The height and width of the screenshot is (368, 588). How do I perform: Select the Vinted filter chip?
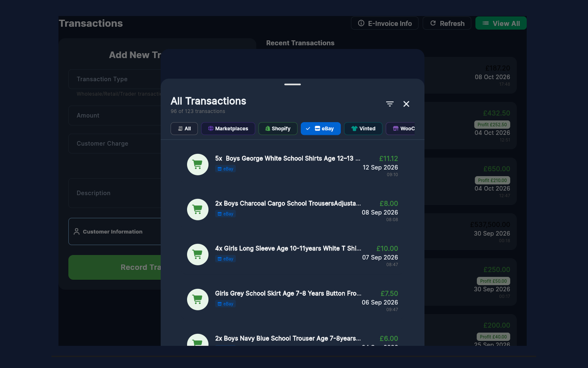click(363, 128)
